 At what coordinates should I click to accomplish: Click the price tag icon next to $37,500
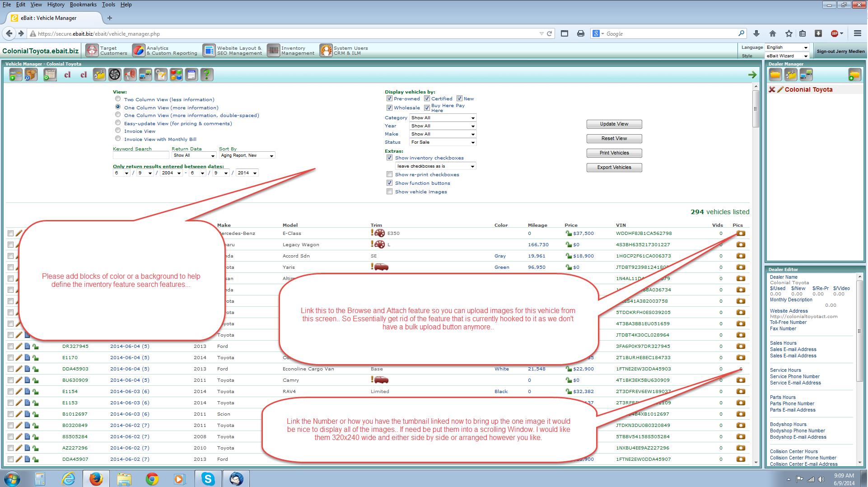click(569, 233)
